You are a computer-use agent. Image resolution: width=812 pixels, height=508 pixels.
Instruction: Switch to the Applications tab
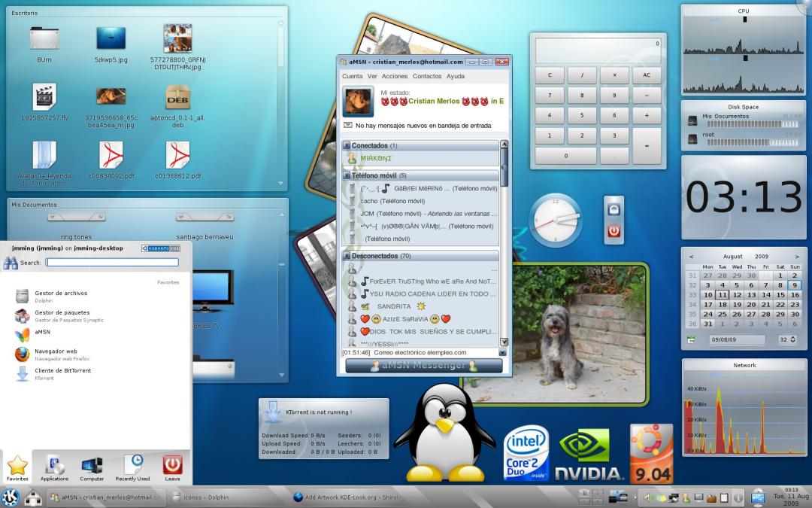click(54, 467)
